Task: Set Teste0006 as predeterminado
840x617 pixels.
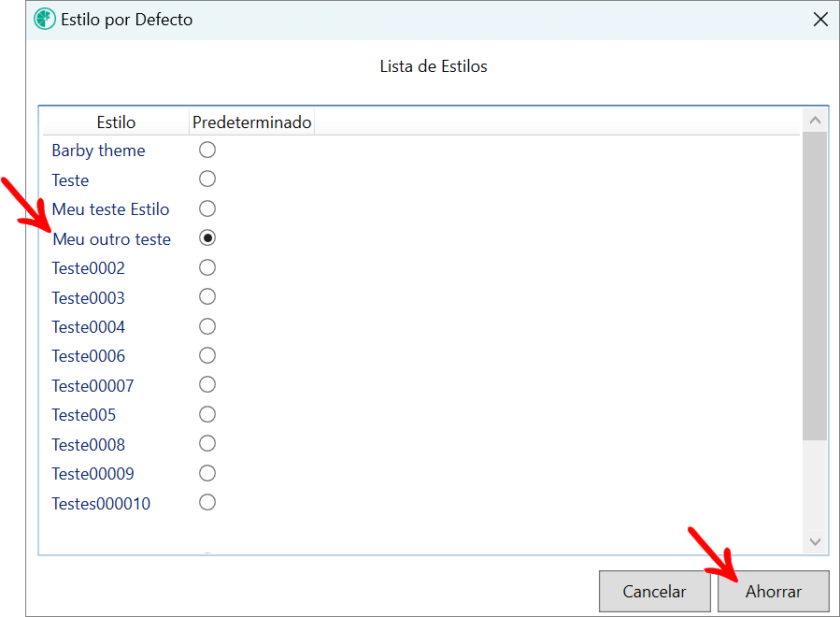Action: pyautogui.click(x=206, y=355)
